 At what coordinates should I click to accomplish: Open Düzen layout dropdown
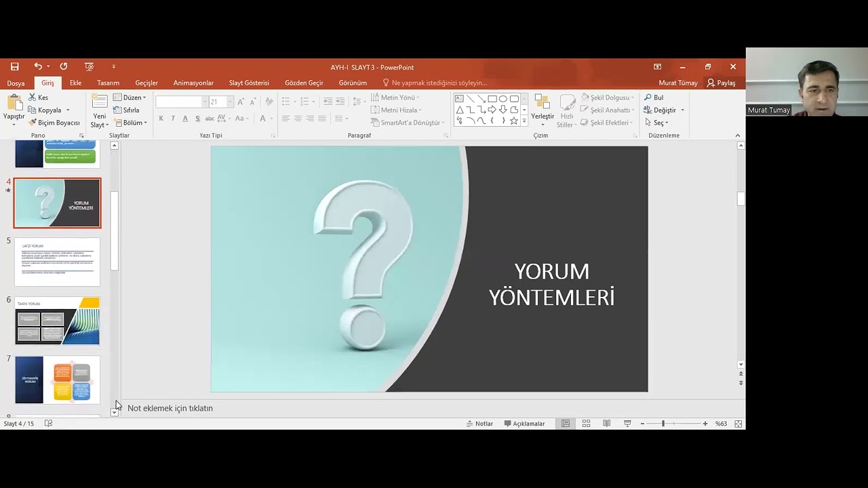130,98
